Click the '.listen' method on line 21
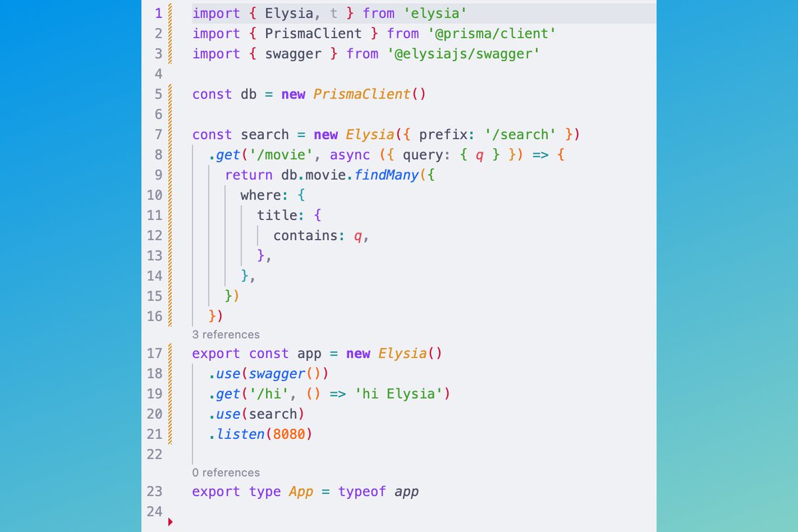 [x=237, y=434]
